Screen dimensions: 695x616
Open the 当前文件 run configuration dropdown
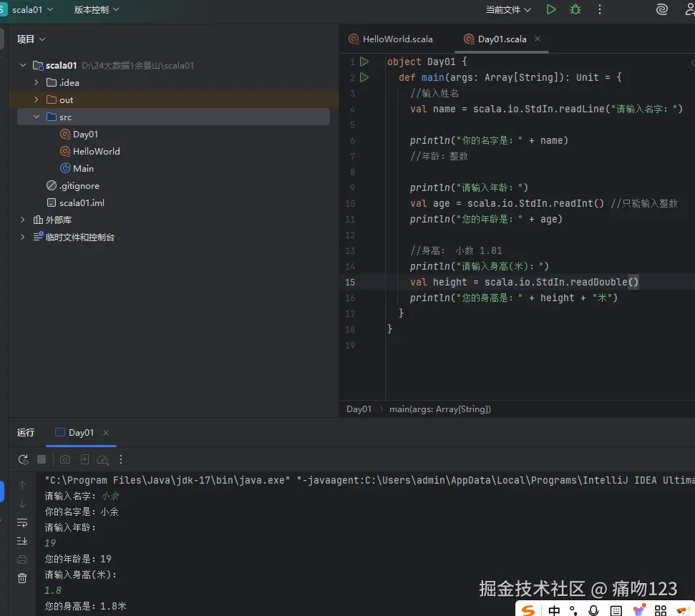tap(508, 10)
